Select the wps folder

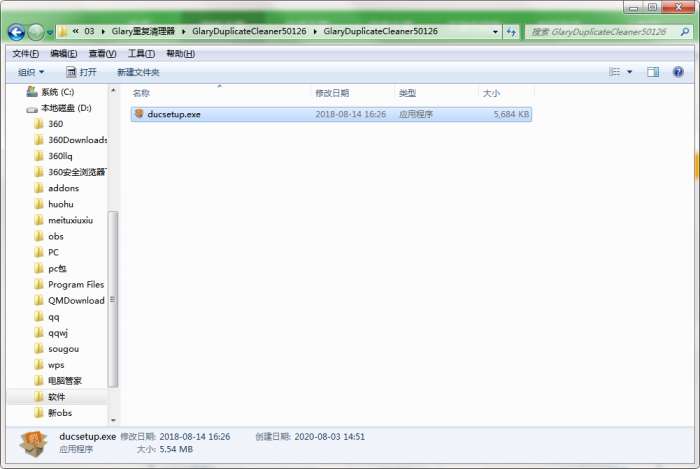coord(56,365)
